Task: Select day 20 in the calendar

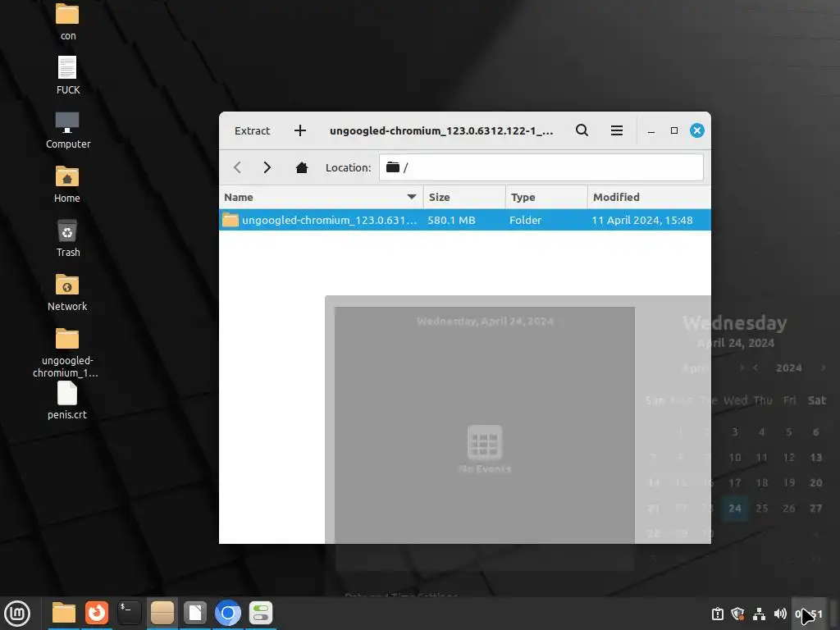Action: 815,482
